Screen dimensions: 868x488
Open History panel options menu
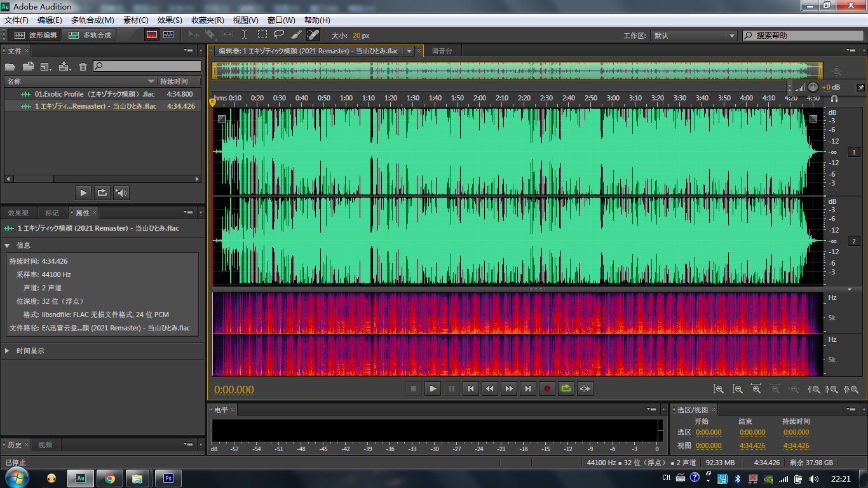pos(189,444)
